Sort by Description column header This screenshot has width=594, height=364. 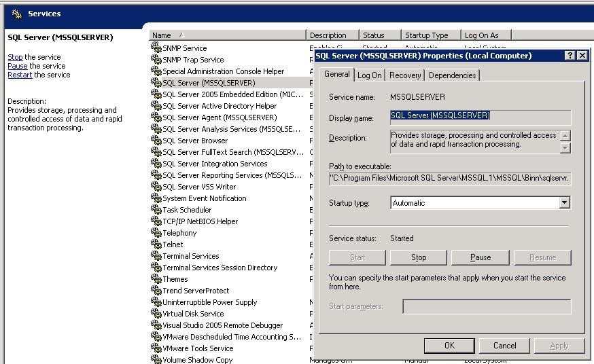click(332, 35)
